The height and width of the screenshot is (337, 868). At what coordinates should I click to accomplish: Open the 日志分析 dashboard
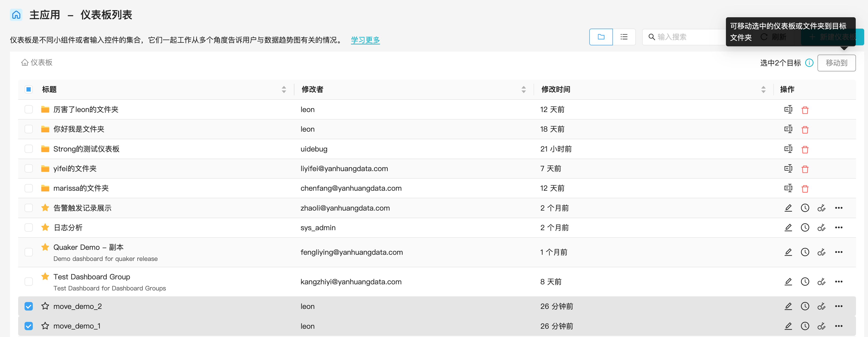point(68,228)
